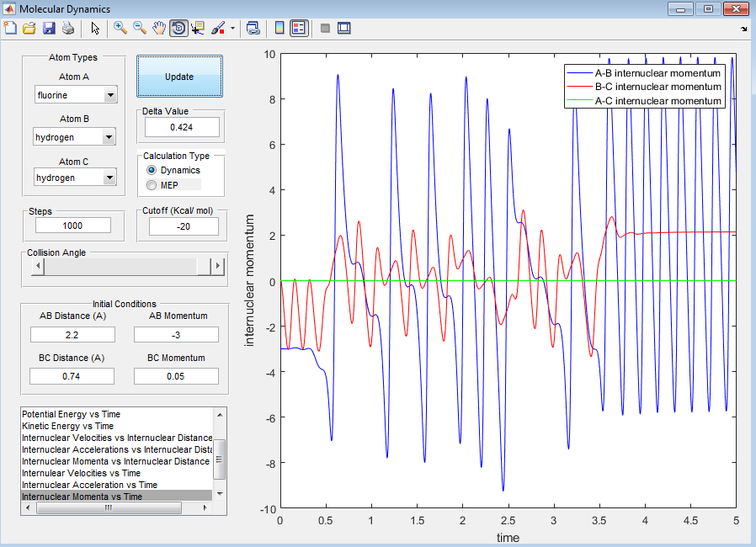The width and height of the screenshot is (756, 547).
Task: Expand the Atom B hydrogen dropdown
Action: coord(75,137)
